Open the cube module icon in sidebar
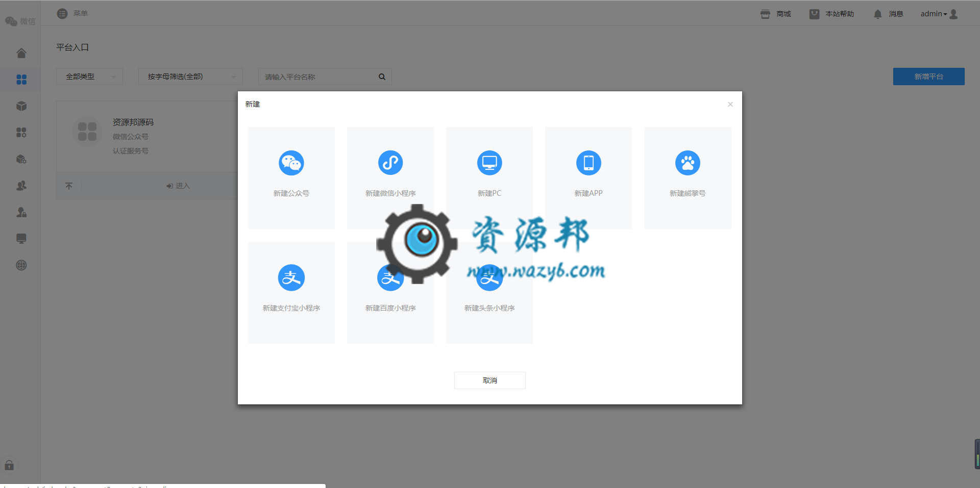Image resolution: width=980 pixels, height=488 pixels. click(21, 106)
